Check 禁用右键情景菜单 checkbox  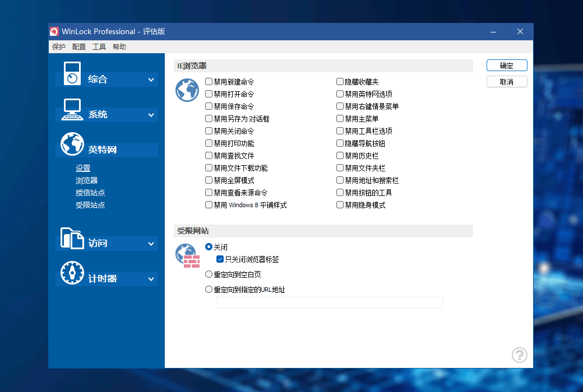click(340, 106)
